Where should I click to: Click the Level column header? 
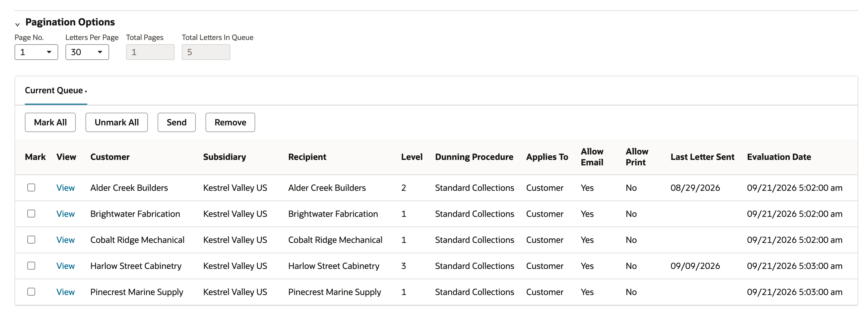(x=412, y=157)
